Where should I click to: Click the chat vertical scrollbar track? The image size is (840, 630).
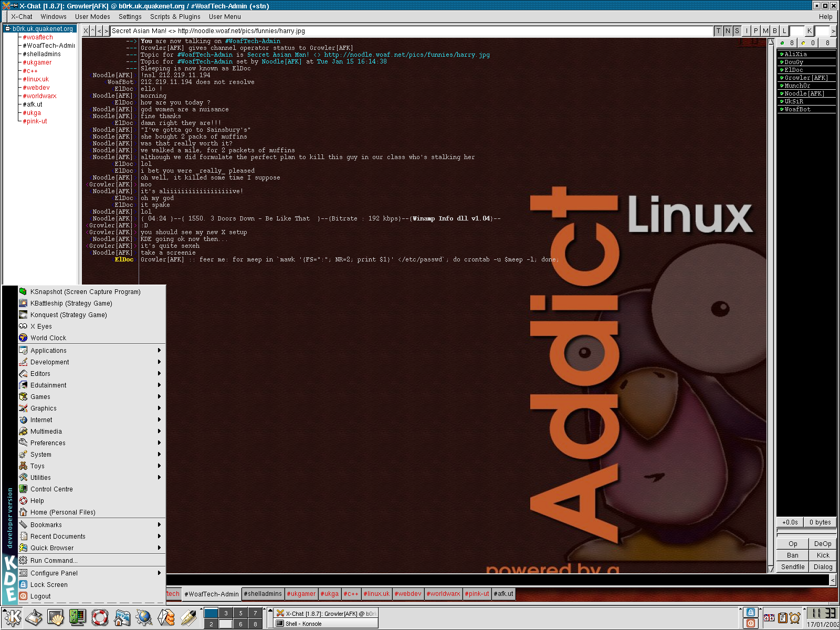coord(771,304)
